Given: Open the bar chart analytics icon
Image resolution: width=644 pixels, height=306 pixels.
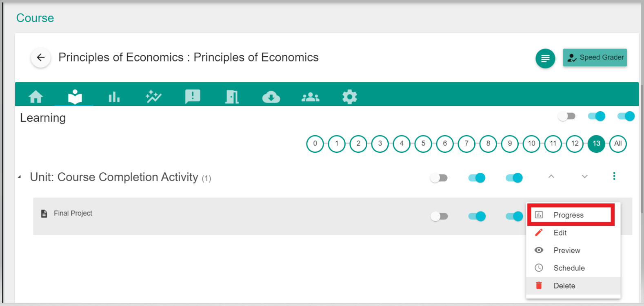Looking at the screenshot, I should [114, 97].
